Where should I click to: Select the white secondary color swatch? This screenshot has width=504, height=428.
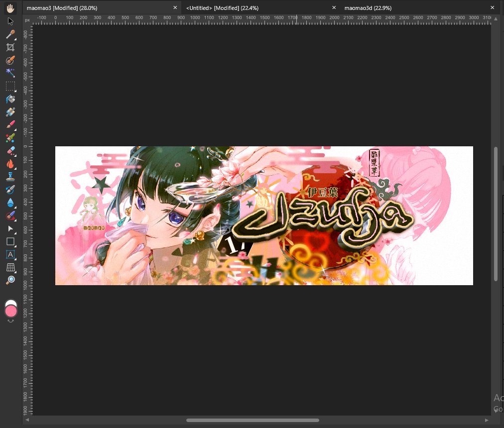tap(10, 303)
